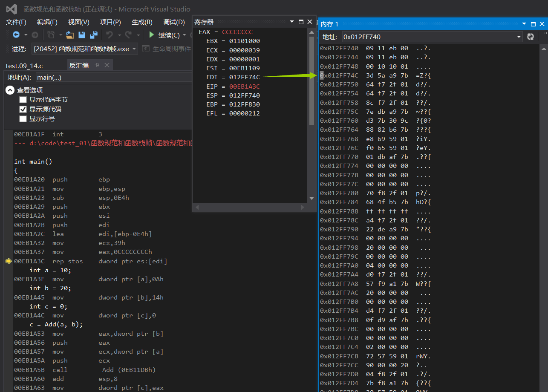
Task: Click the EBP register value 012FF830
Action: point(245,104)
